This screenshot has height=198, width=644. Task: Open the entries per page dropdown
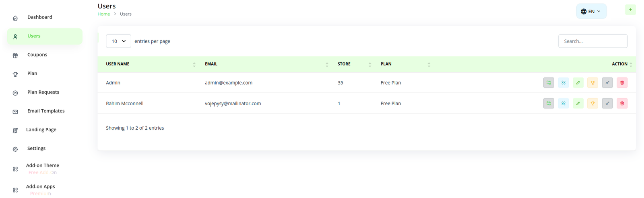coord(118,41)
